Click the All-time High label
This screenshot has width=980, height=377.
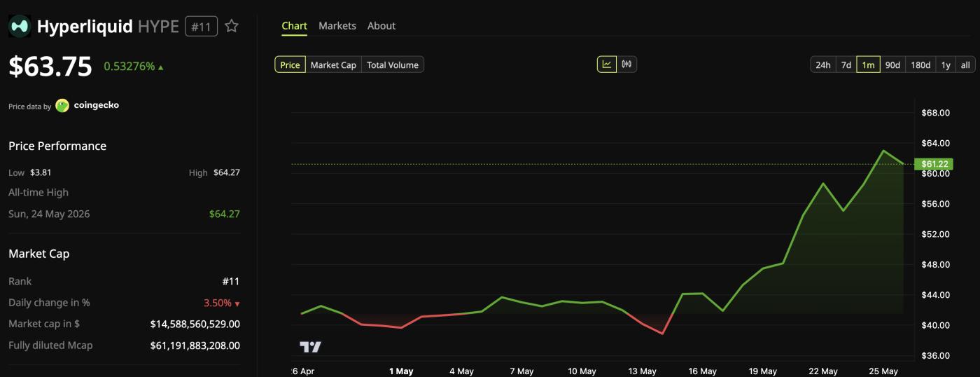[x=38, y=192]
